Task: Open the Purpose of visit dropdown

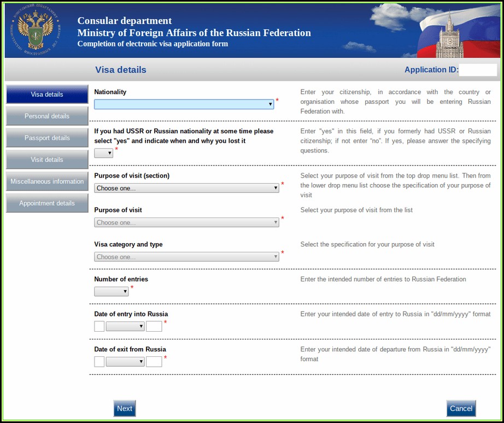Action: click(186, 222)
